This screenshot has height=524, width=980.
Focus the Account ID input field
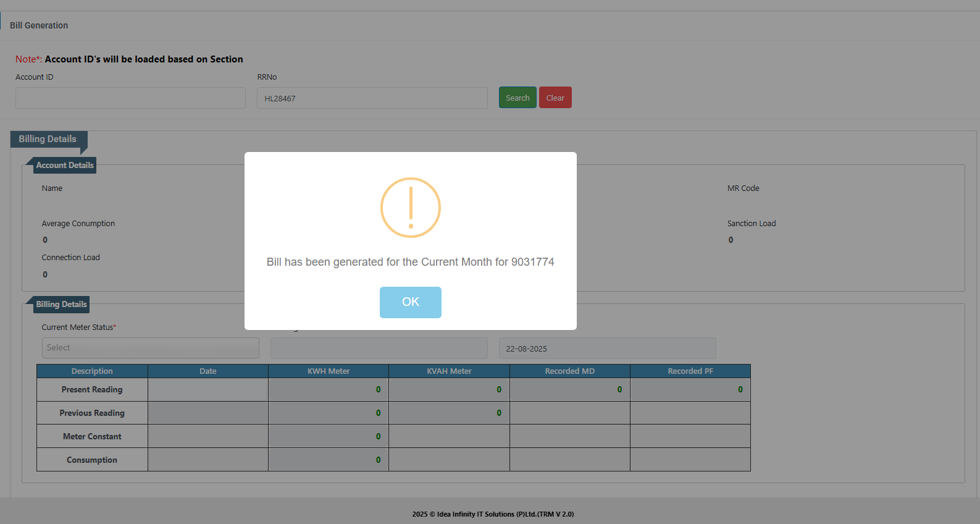[x=130, y=98]
